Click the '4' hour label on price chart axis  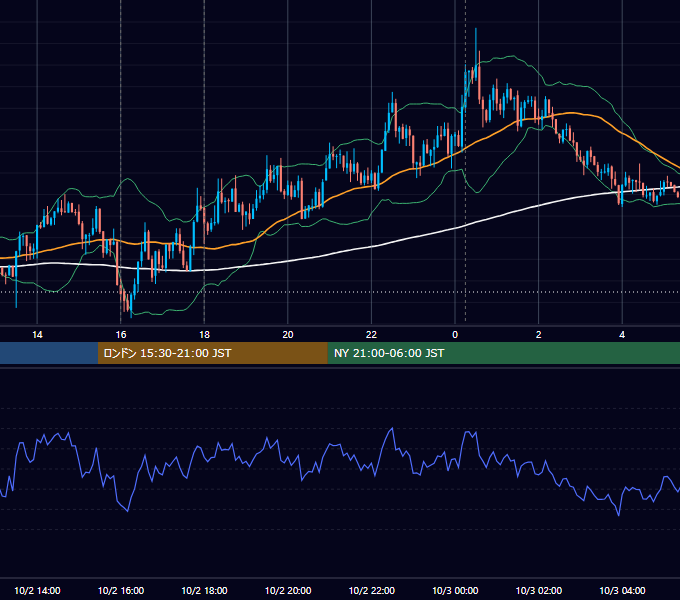click(x=622, y=335)
